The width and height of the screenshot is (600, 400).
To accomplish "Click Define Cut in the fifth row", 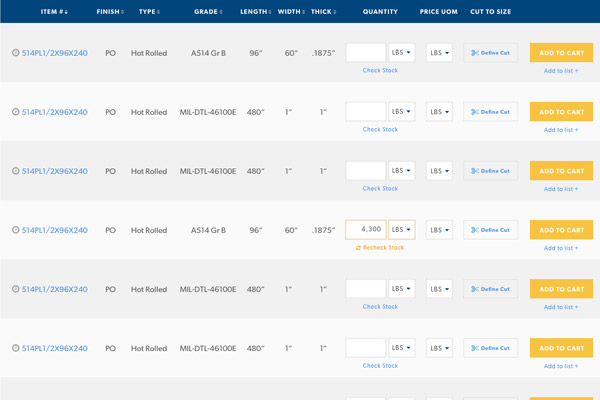I will coord(491,289).
